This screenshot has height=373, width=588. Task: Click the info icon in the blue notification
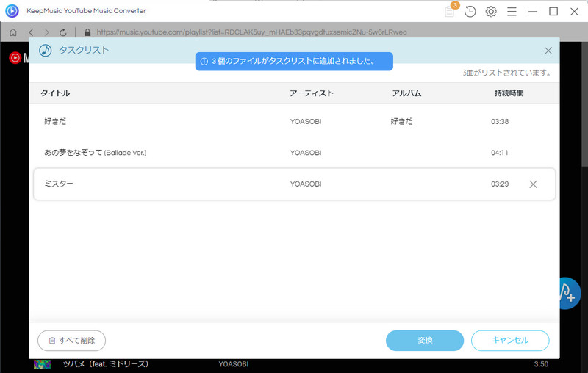pyautogui.click(x=204, y=62)
